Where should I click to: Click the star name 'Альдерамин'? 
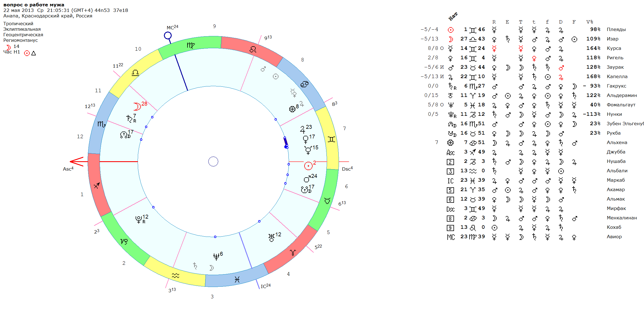(x=622, y=95)
